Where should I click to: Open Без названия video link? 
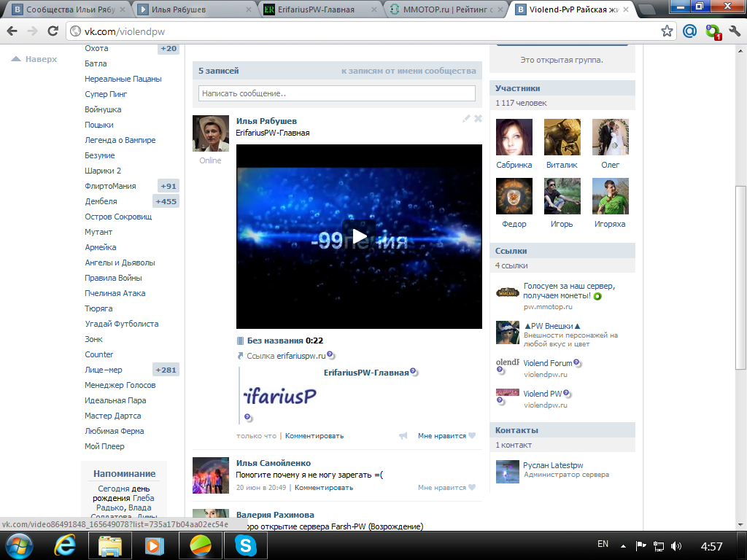(276, 341)
